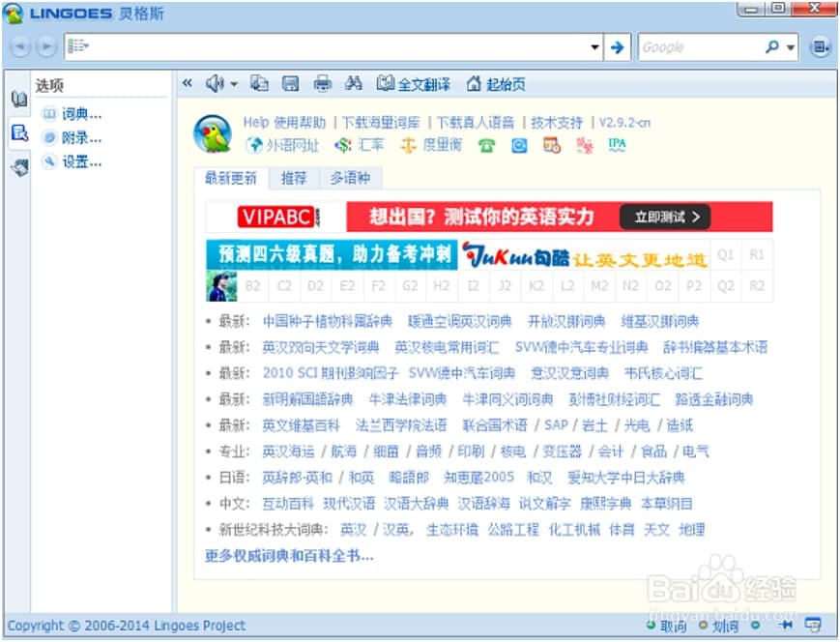Toggle the pin always-on-top icon
840x642 pixels.
click(785, 625)
